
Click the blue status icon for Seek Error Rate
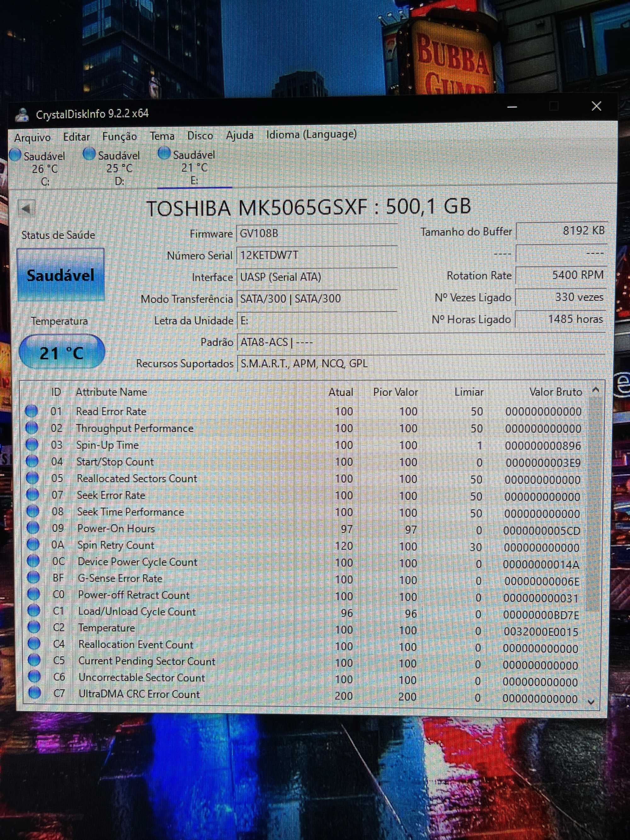pyautogui.click(x=33, y=494)
